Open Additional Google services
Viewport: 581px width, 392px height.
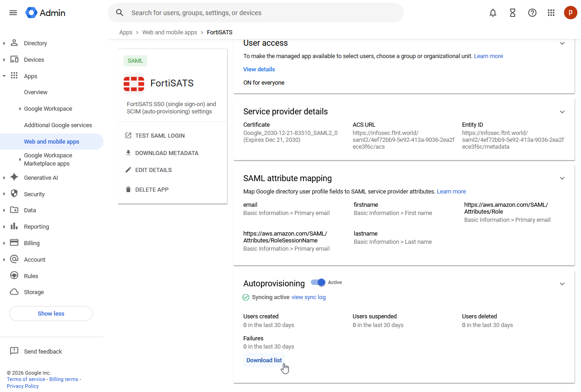click(58, 125)
